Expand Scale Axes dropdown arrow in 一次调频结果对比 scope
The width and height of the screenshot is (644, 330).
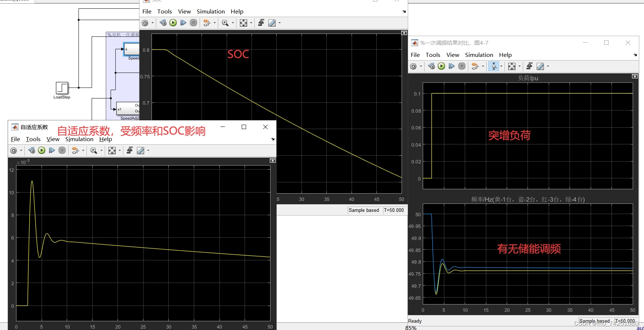tap(520, 66)
